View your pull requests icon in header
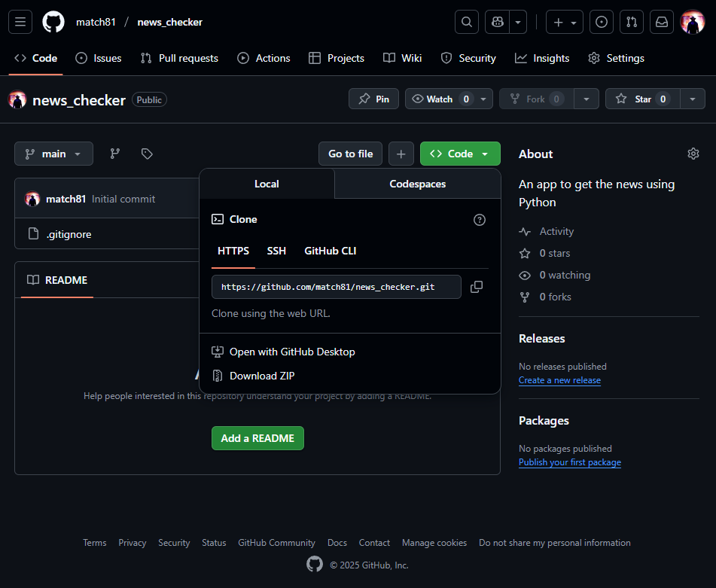The width and height of the screenshot is (716, 588). (632, 22)
